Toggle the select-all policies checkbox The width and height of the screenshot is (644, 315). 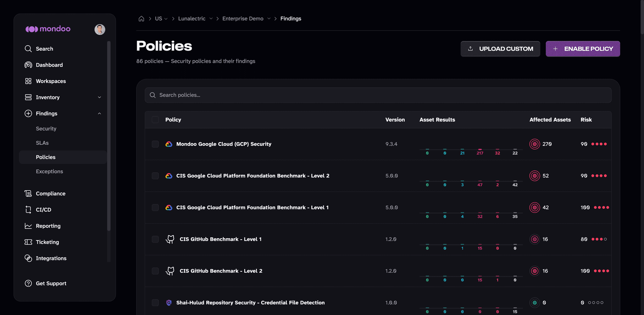tap(155, 119)
